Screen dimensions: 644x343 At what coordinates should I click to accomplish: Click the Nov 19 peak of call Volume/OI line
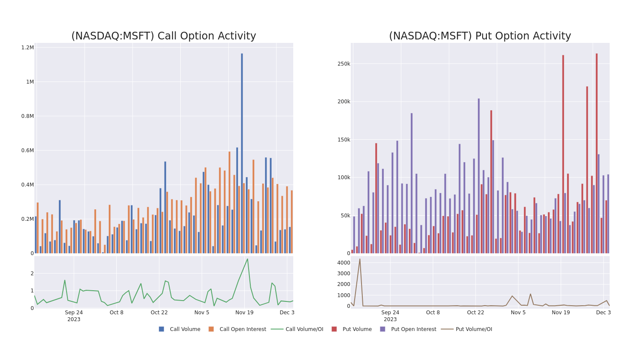[x=247, y=259]
